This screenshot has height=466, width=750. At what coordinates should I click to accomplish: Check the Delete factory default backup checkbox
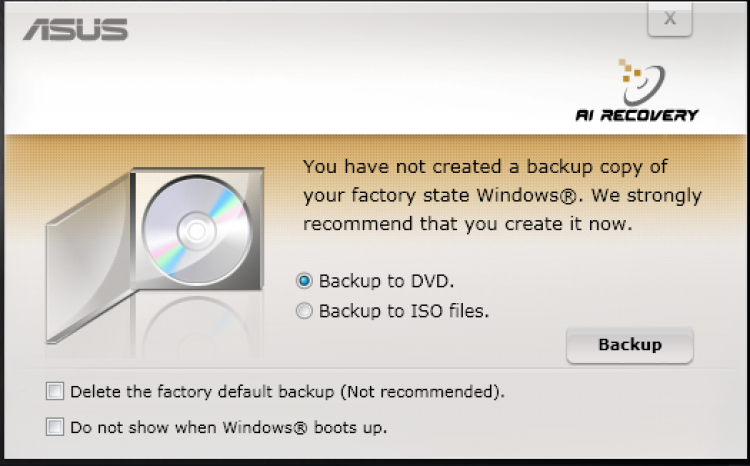pyautogui.click(x=55, y=391)
